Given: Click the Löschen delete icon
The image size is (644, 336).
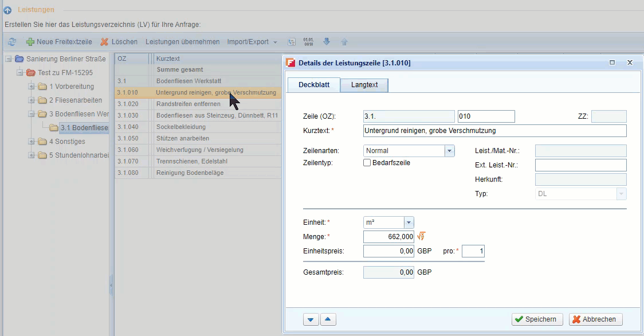Looking at the screenshot, I should [x=104, y=42].
